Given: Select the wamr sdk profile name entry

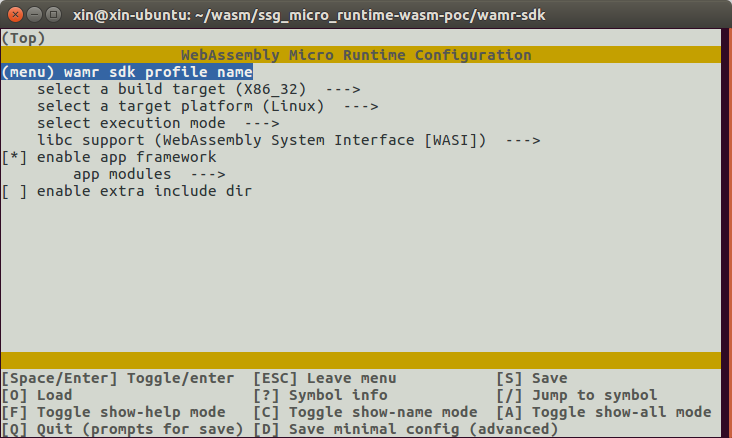Looking at the screenshot, I should (127, 72).
